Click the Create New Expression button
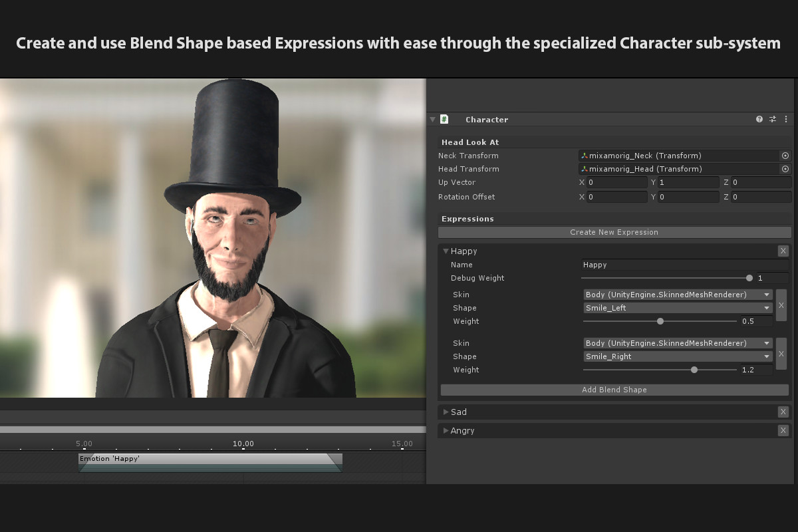The image size is (798, 532). point(614,232)
